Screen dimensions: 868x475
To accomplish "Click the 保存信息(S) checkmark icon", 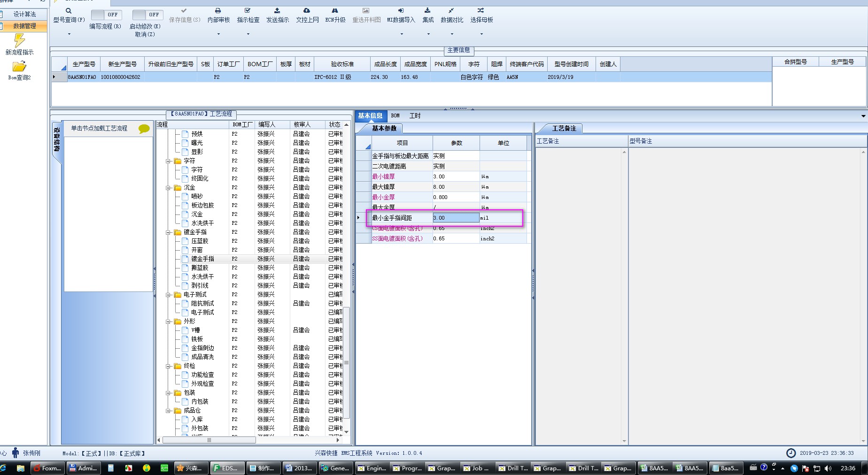I will pyautogui.click(x=184, y=10).
